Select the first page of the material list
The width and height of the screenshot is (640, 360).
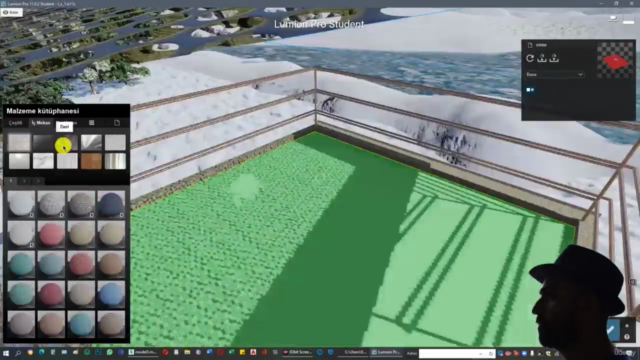coord(11,180)
